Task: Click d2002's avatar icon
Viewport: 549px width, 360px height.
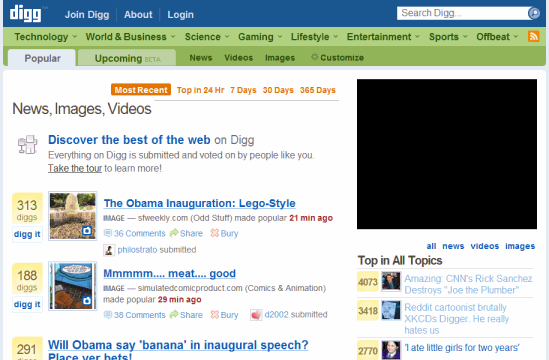Action: click(x=256, y=315)
